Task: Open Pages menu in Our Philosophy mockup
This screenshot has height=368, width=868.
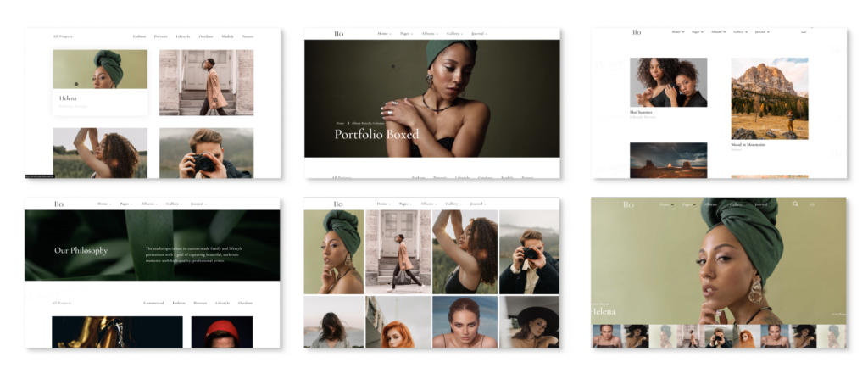Action: (x=126, y=204)
